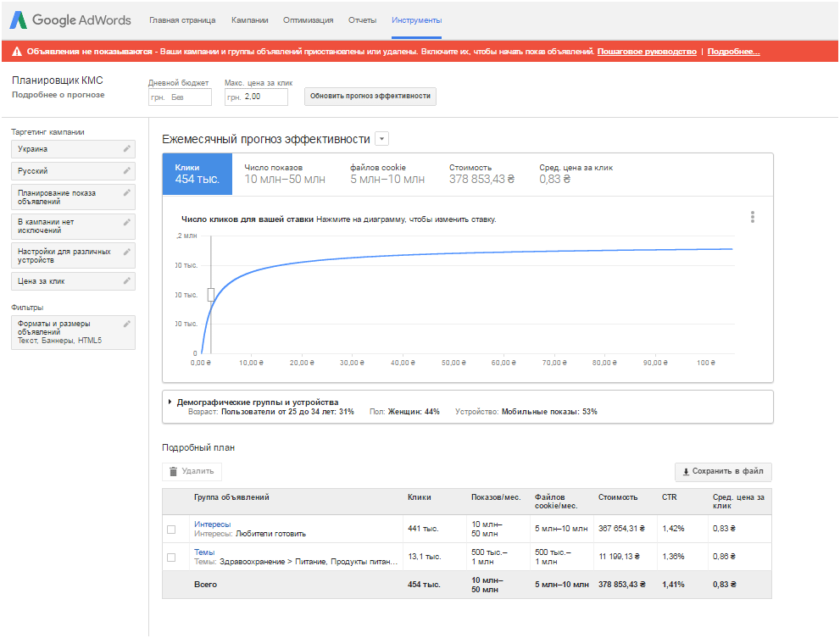Open the Ежемесячный прогноз эффективности dropdown
The image size is (840, 638).
coord(382,139)
